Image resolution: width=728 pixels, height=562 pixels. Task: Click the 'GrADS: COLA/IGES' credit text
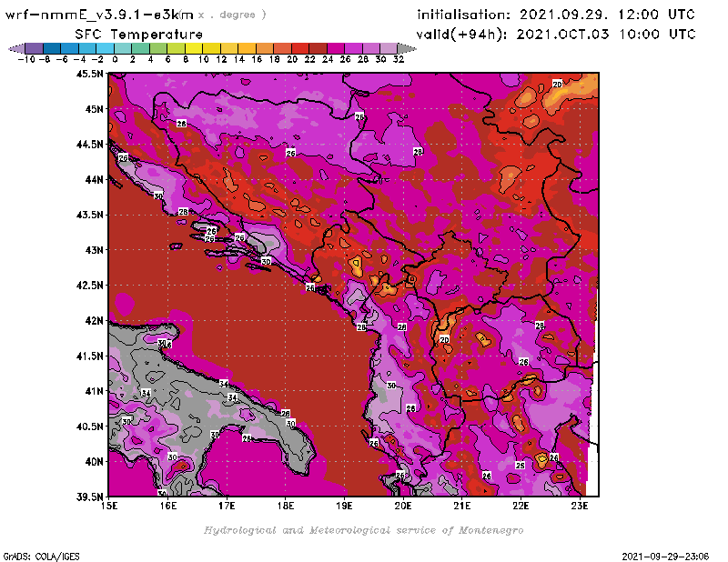[41, 557]
